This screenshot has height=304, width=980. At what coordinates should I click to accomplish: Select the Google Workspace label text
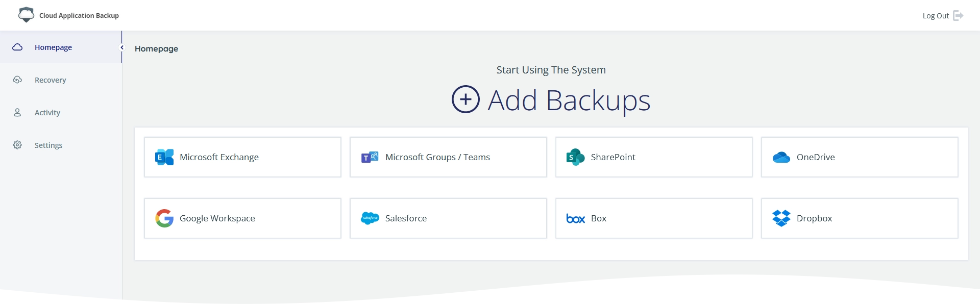pos(217,218)
